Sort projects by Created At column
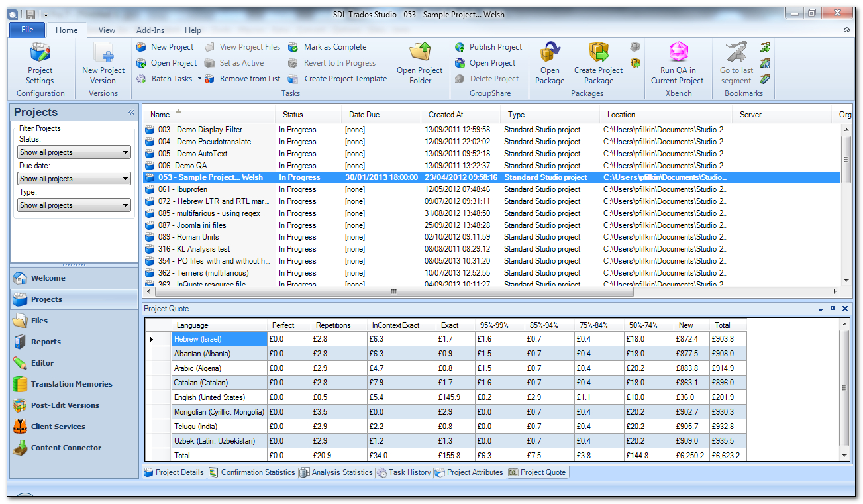863x504 pixels. coord(460,115)
